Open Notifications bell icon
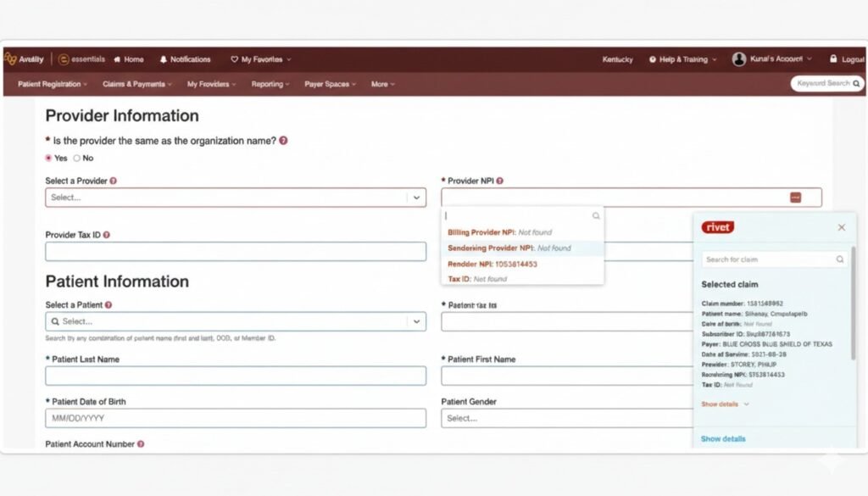 (x=164, y=59)
